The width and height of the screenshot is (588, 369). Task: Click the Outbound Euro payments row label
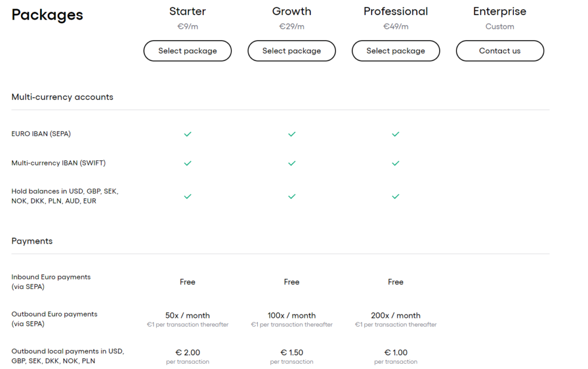pos(55,319)
